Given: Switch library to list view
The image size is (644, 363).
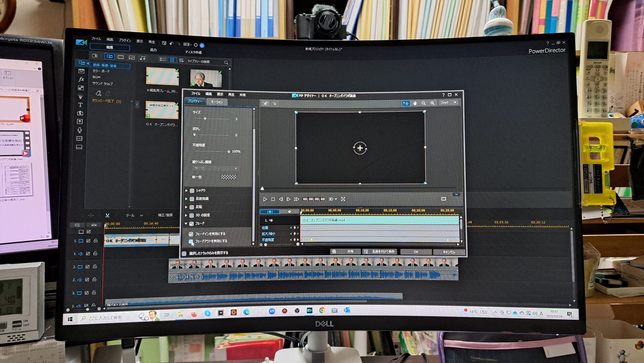Looking at the screenshot, I should [163, 59].
